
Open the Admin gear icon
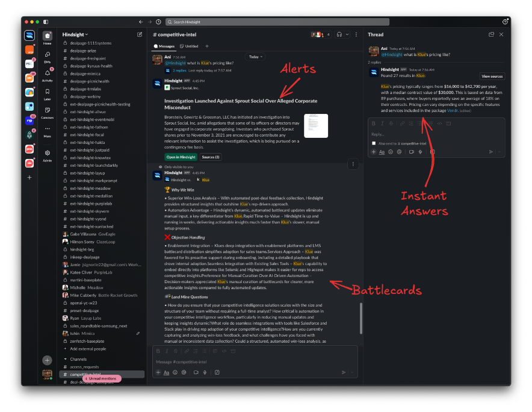tap(47, 155)
